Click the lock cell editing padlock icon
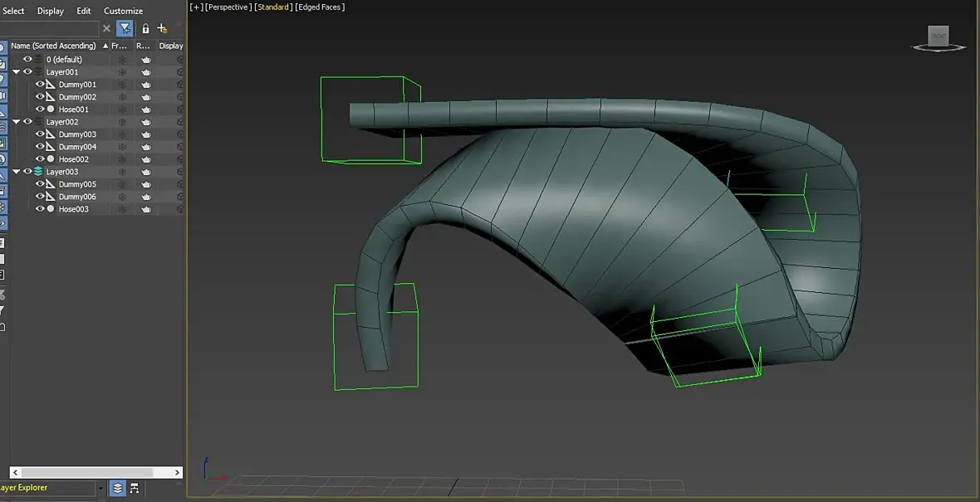The height and width of the screenshot is (502, 980). coord(145,28)
